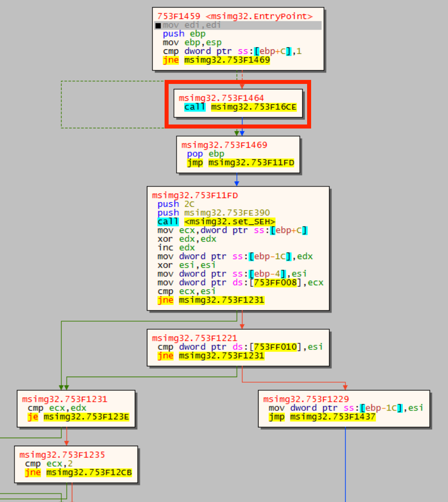Select the je msimg32.753F123E instruction
The image size is (448, 502).
(x=78, y=417)
